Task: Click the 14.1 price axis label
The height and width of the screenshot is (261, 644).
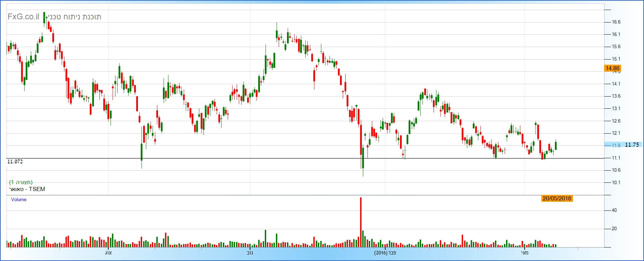Action: coord(616,84)
